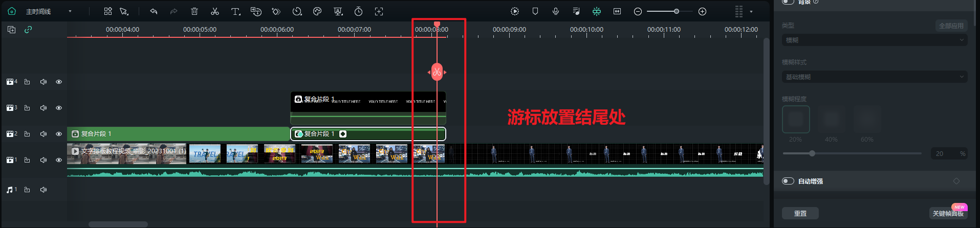Click the 全部应用 apply-all button
Image resolution: width=980 pixels, height=228 pixels.
click(951, 26)
